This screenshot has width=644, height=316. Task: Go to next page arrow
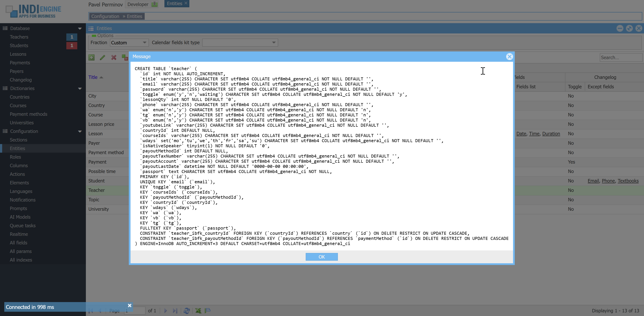coord(166,310)
